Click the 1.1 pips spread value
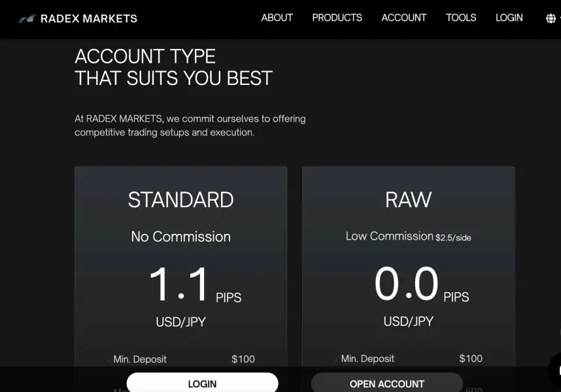This screenshot has width=561, height=392. (x=179, y=285)
